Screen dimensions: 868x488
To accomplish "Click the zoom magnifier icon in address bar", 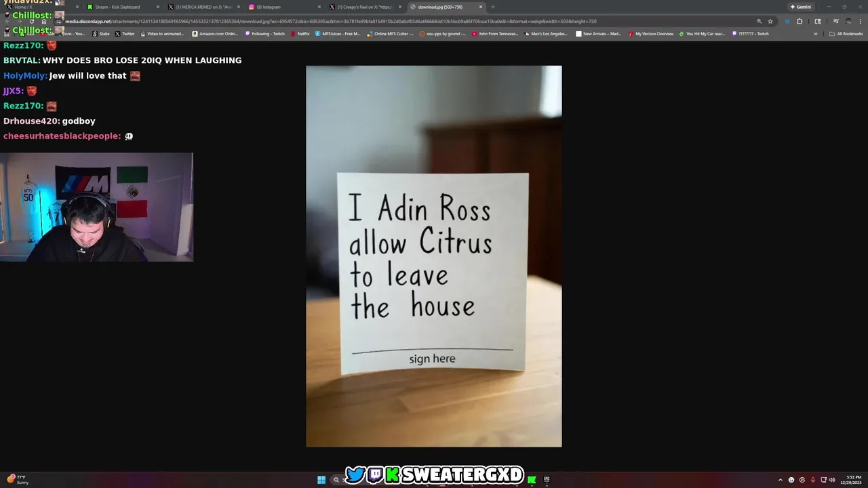I will 759,21.
